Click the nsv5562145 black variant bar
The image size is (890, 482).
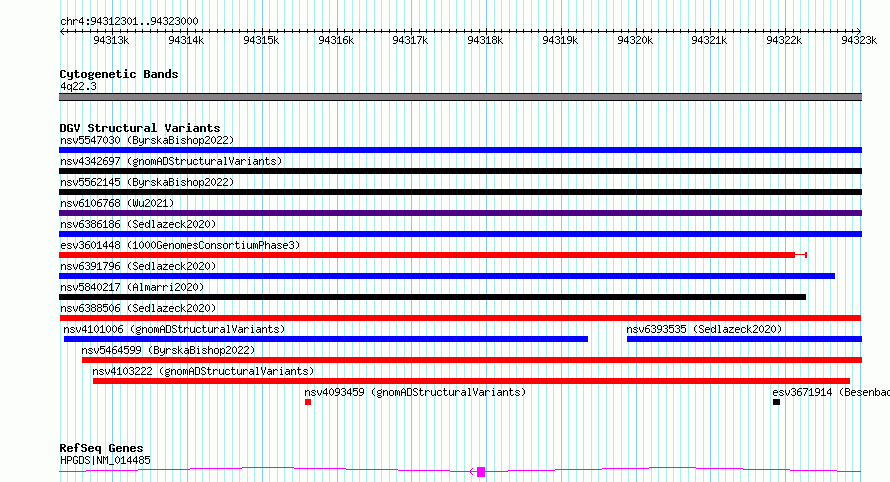coord(460,192)
